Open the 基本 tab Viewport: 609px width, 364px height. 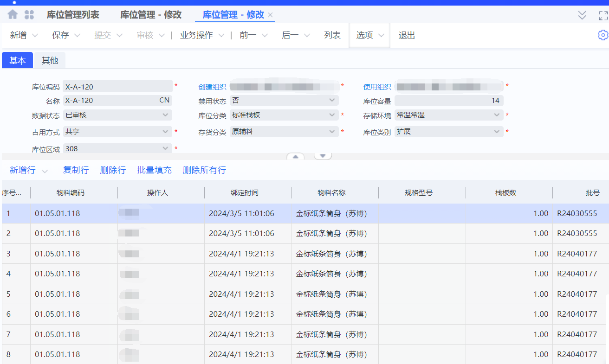(x=18, y=60)
